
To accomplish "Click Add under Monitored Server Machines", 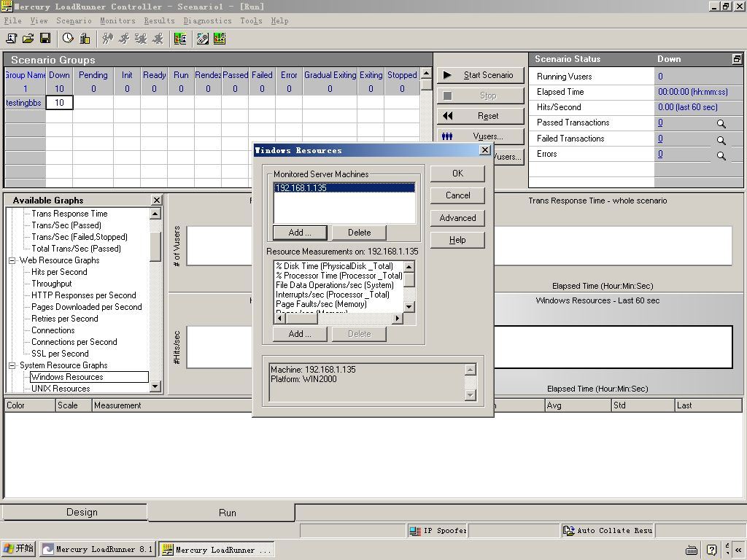I will click(300, 233).
